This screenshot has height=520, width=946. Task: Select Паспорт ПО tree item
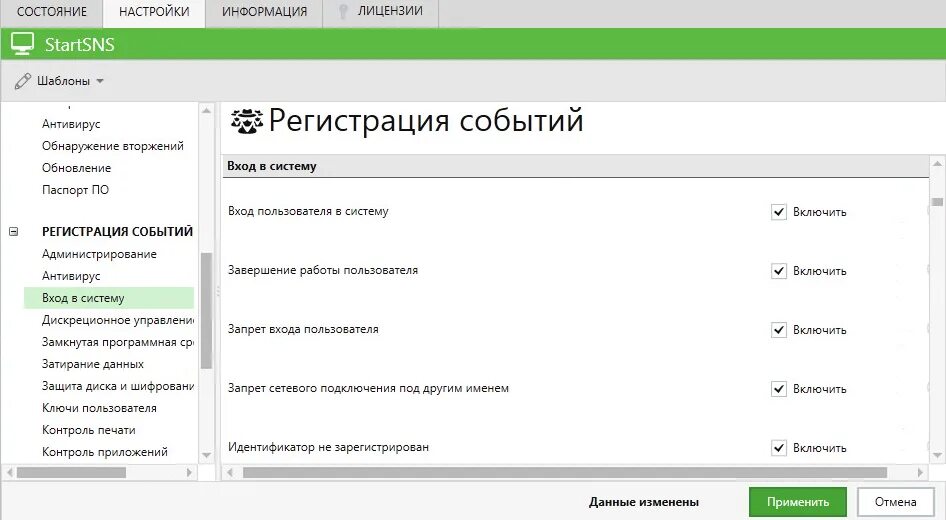75,190
